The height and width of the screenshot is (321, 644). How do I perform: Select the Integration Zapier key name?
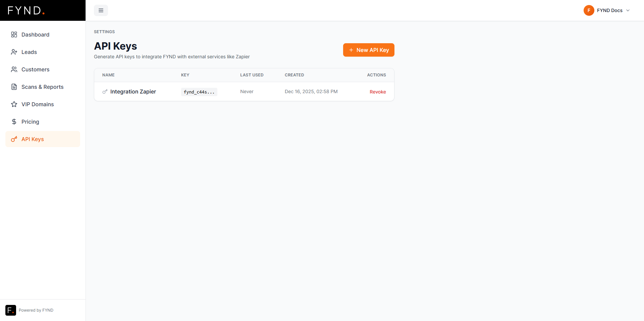point(133,91)
